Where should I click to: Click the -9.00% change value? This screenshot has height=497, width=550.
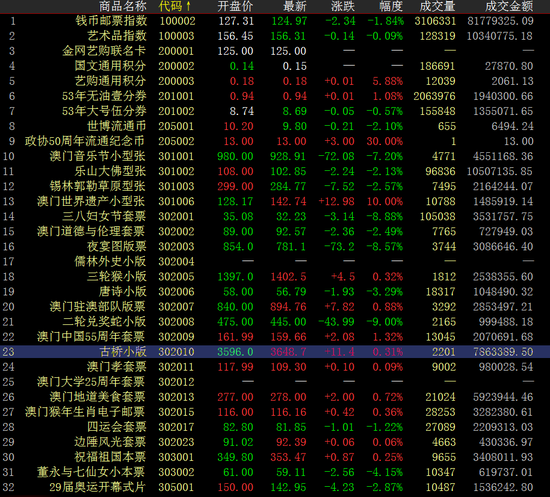click(384, 322)
